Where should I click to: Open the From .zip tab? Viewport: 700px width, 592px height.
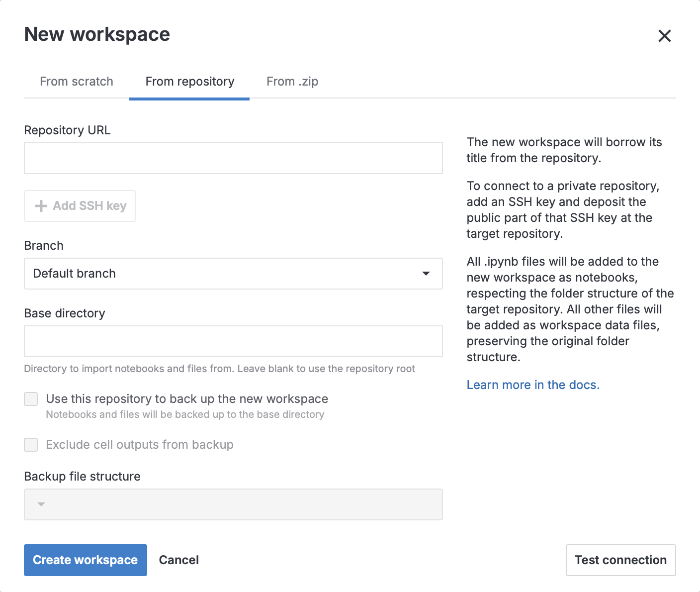click(x=292, y=81)
